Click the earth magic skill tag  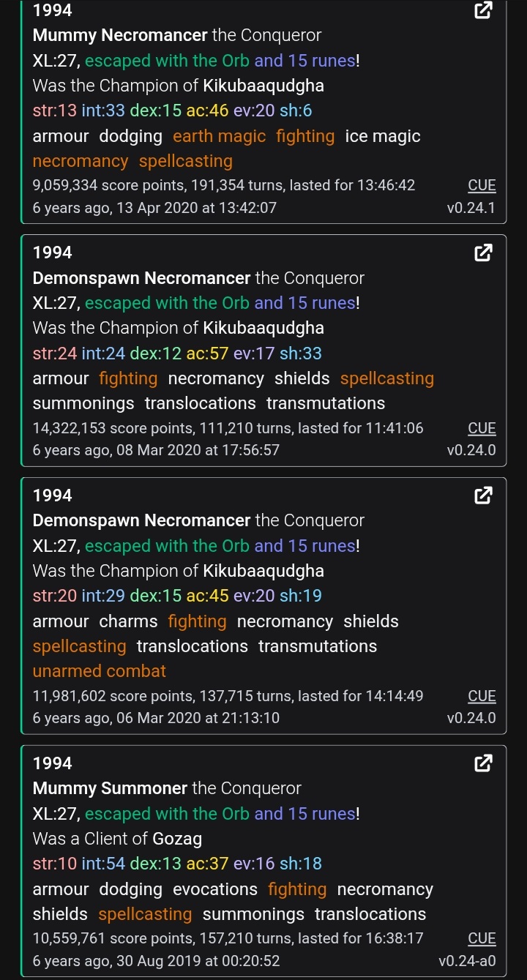point(219,136)
